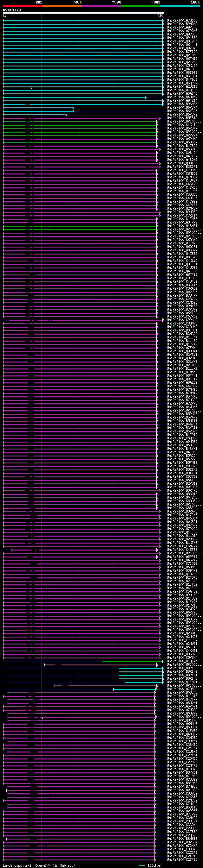Click the cyan ~100% identity legend bar
The image size is (203, 868).
pyautogui.click(x=180, y=5)
